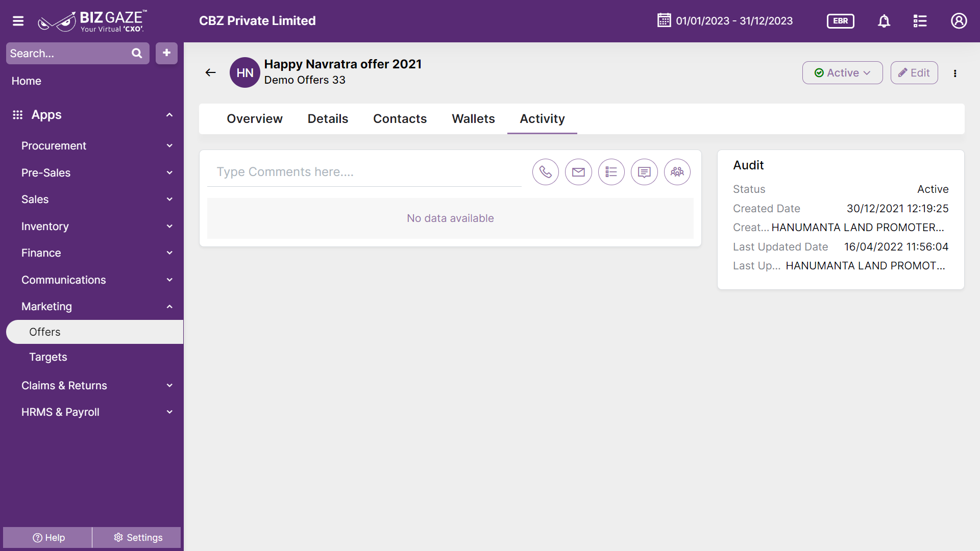The image size is (980, 551).
Task: Click the Created Date value 30/12/2021 12:19:25
Action: (x=897, y=209)
